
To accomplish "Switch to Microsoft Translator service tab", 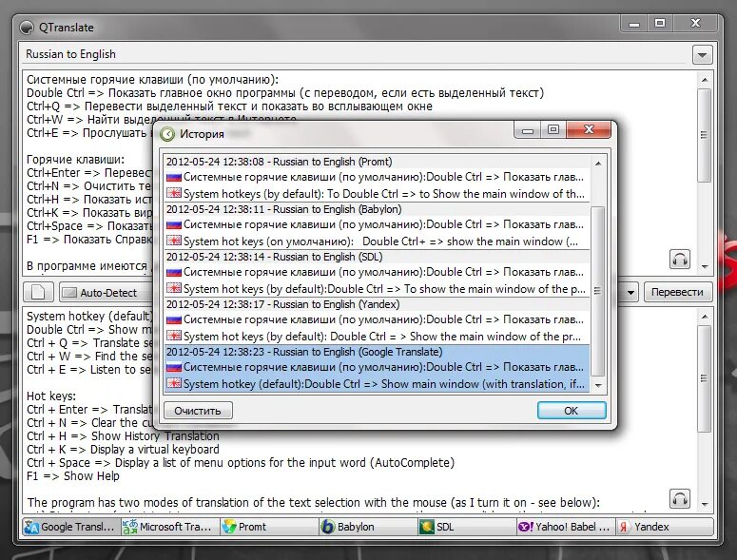I will pyautogui.click(x=169, y=527).
